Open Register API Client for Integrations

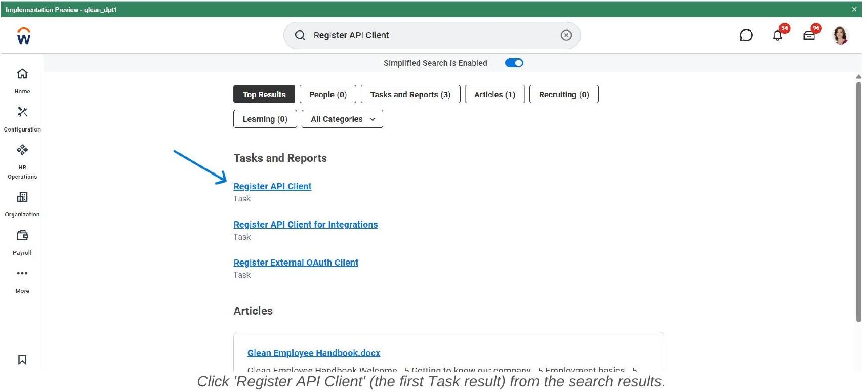[306, 224]
